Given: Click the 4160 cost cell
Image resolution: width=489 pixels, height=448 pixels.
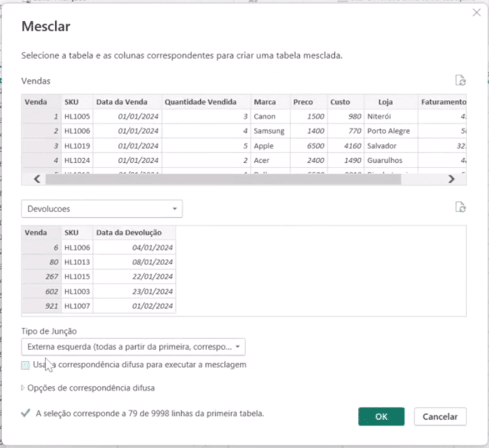Looking at the screenshot, I should [346, 145].
